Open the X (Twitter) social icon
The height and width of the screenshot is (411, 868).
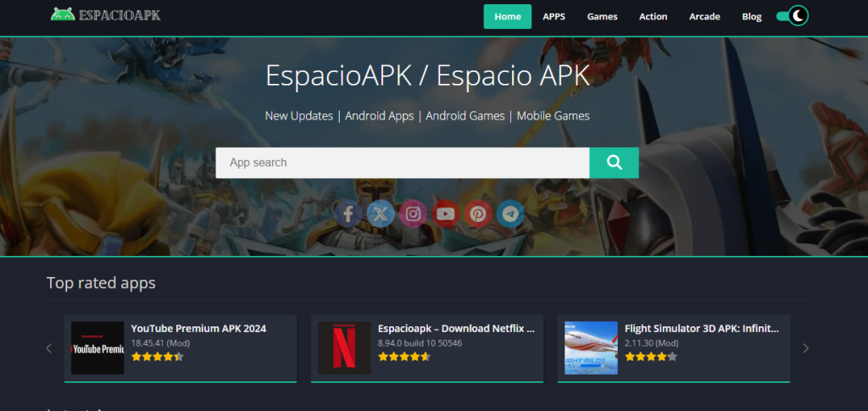point(381,214)
